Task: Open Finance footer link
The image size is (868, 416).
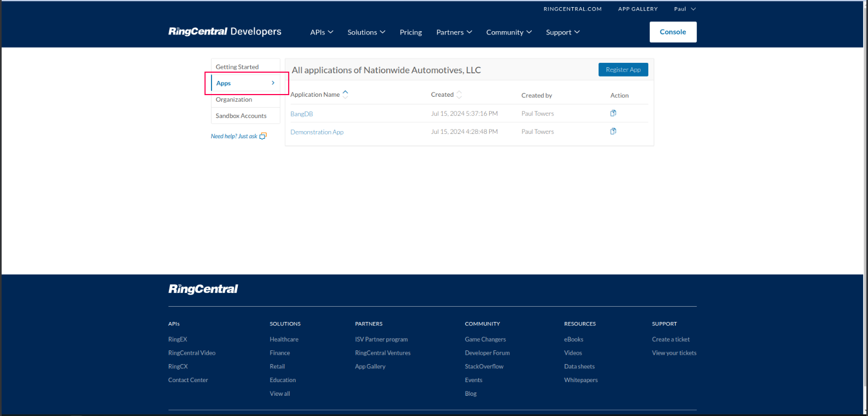Action: point(279,353)
